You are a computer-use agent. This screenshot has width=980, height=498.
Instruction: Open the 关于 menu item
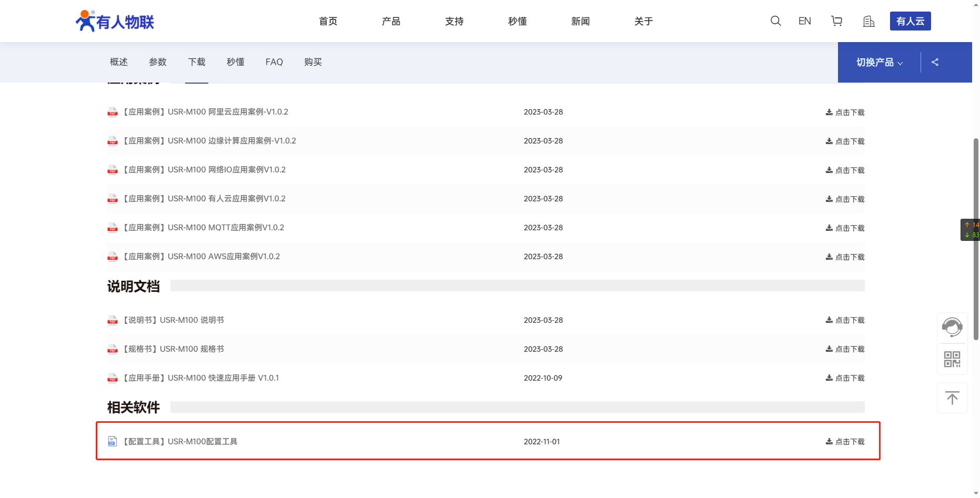pyautogui.click(x=644, y=21)
